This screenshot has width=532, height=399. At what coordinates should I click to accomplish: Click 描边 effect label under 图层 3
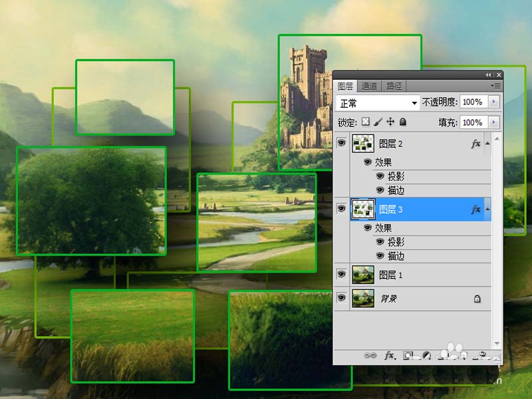(x=396, y=256)
